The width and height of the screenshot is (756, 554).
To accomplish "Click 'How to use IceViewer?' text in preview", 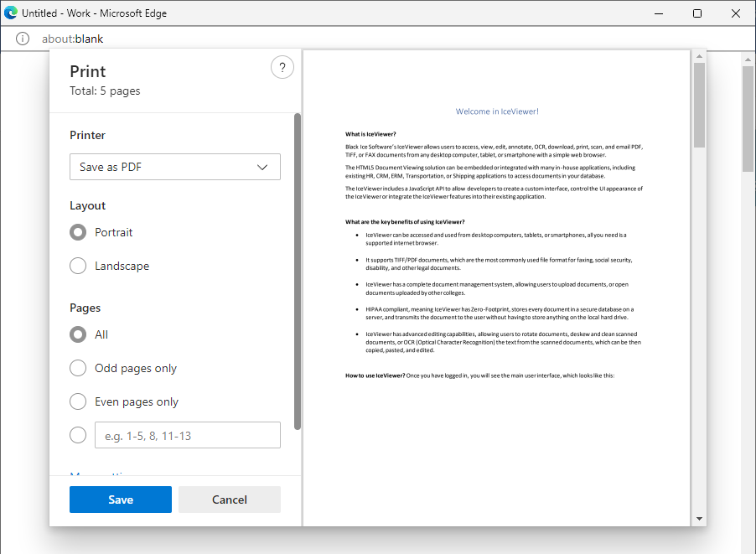I will pyautogui.click(x=375, y=375).
